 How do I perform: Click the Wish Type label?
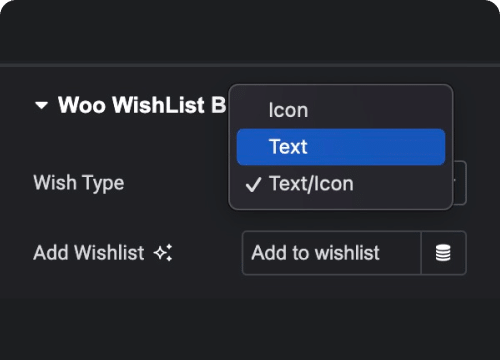(x=79, y=183)
